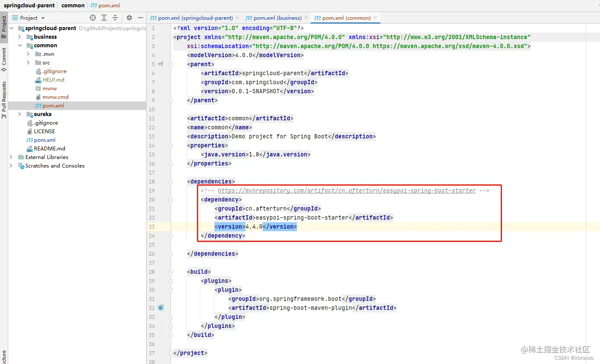Fold the project tag on line 2
The image size is (600, 364).
coord(171,37)
